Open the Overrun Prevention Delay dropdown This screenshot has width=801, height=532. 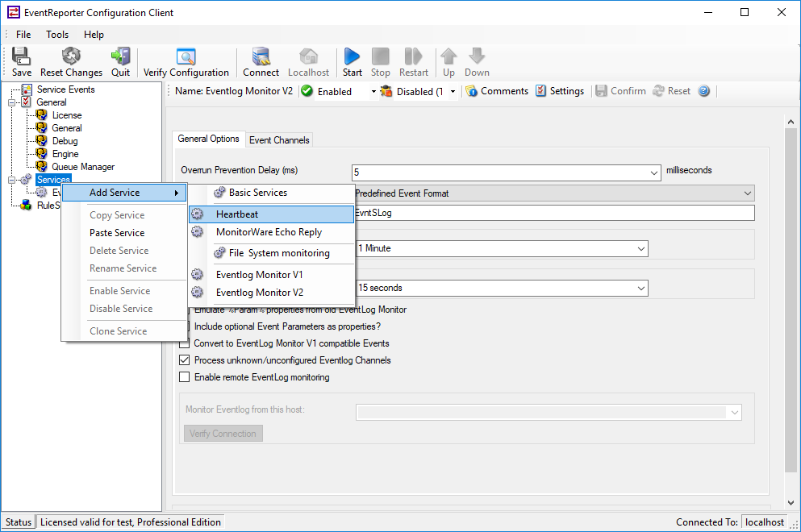coord(654,173)
